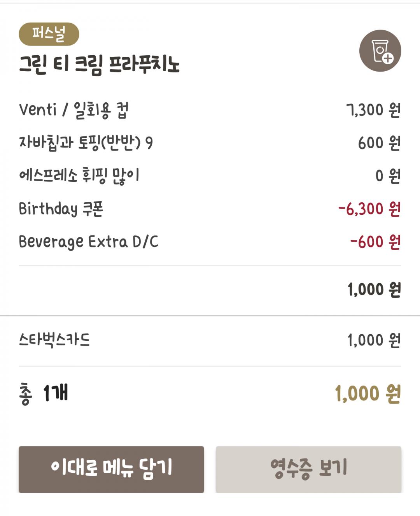
Task: Tap the 1,000 원 Starbucks card amount
Action: (x=374, y=340)
